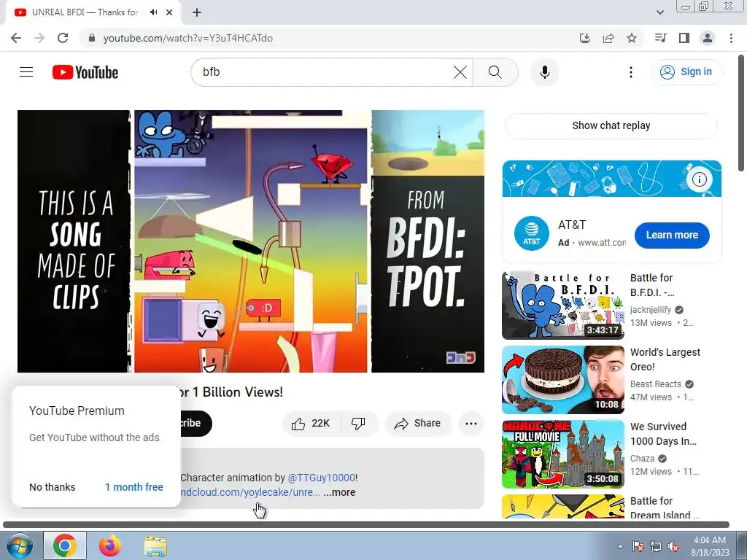Click World's Largest Oreo! title
This screenshot has height=560, width=747.
(x=665, y=359)
